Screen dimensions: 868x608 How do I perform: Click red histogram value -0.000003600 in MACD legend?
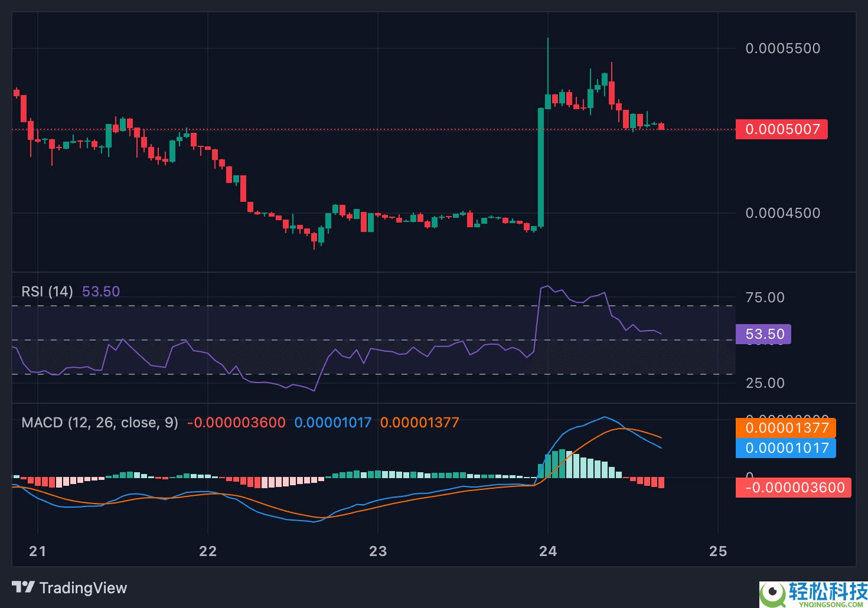(236, 423)
